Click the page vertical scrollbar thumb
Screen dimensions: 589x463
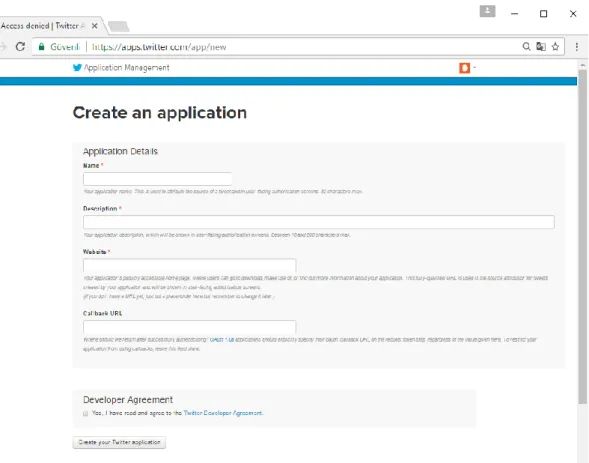pyautogui.click(x=582, y=237)
